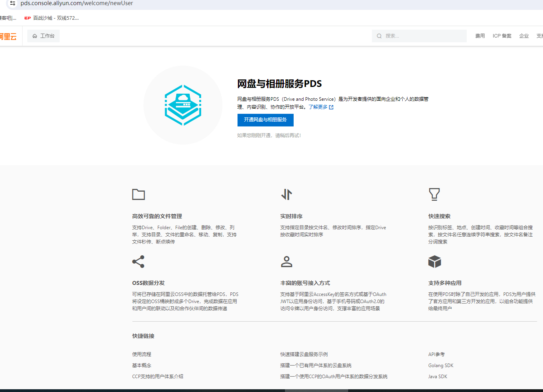Click the 阿里云 logo

tap(8, 37)
